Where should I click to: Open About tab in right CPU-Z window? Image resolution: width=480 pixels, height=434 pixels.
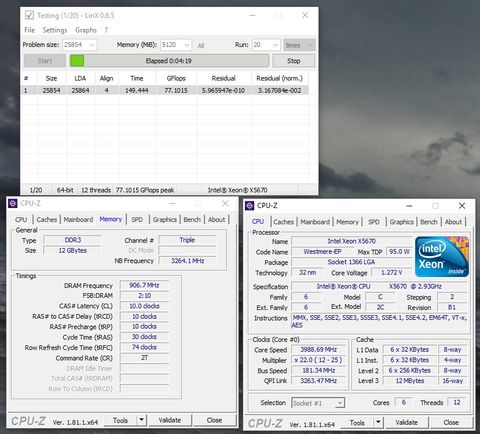[453, 222]
